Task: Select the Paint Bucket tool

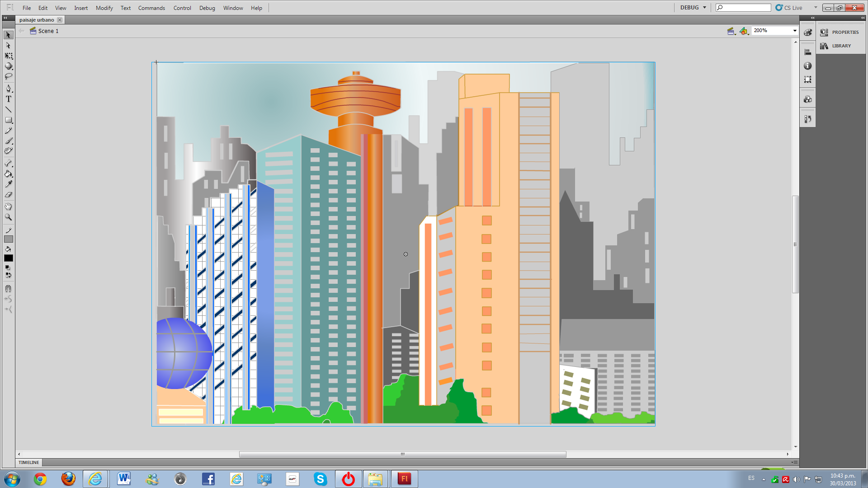Action: click(x=8, y=174)
